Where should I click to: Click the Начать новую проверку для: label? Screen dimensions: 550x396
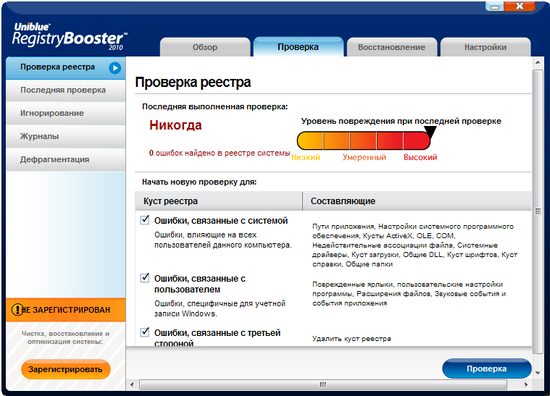199,182
